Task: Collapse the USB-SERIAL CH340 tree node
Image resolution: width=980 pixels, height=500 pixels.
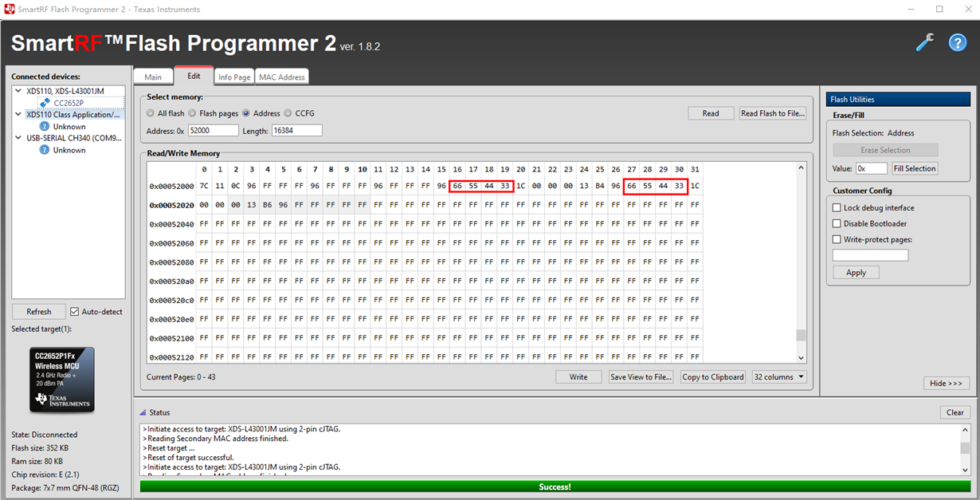Action: (x=18, y=138)
